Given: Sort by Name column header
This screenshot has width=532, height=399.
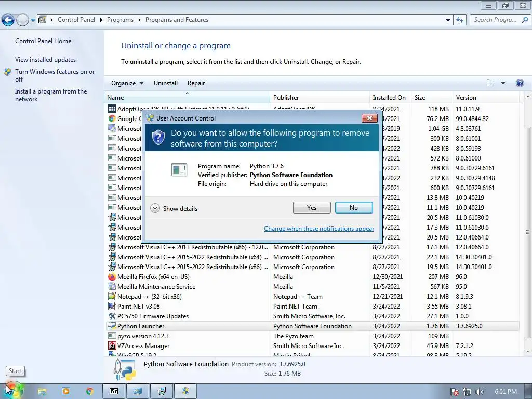Looking at the screenshot, I should 187,97.
